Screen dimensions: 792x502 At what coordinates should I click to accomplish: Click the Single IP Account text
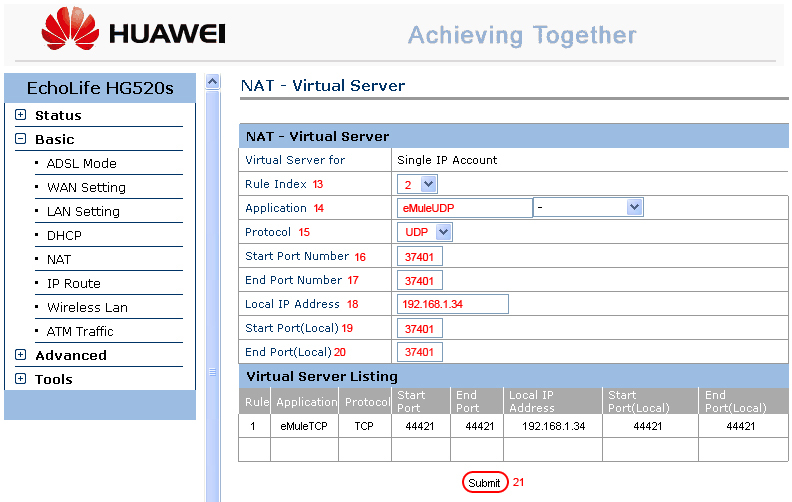(x=447, y=160)
